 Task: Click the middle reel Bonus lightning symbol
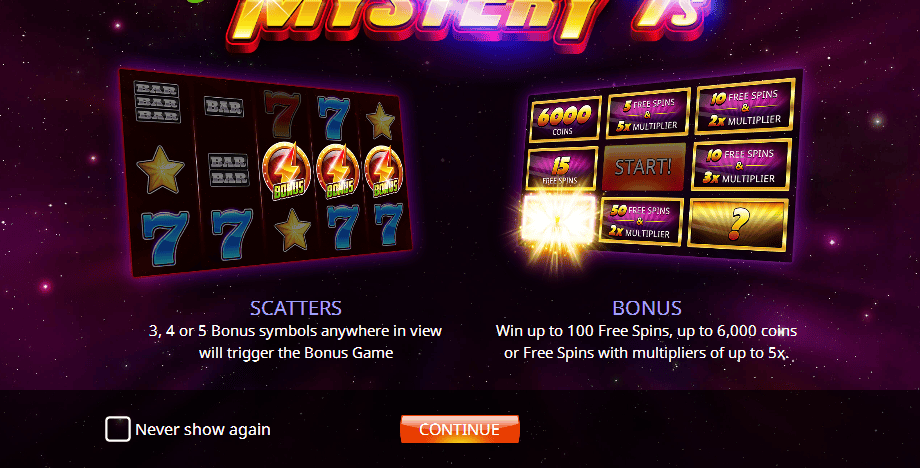(x=286, y=171)
